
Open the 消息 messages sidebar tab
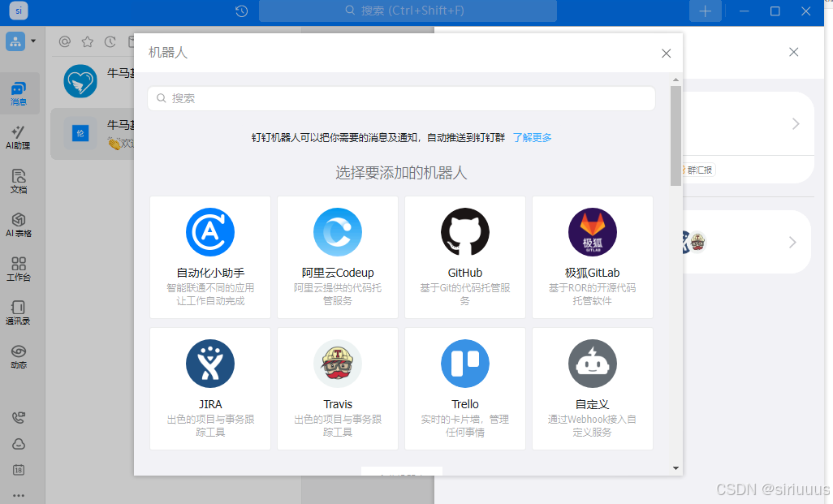19,93
